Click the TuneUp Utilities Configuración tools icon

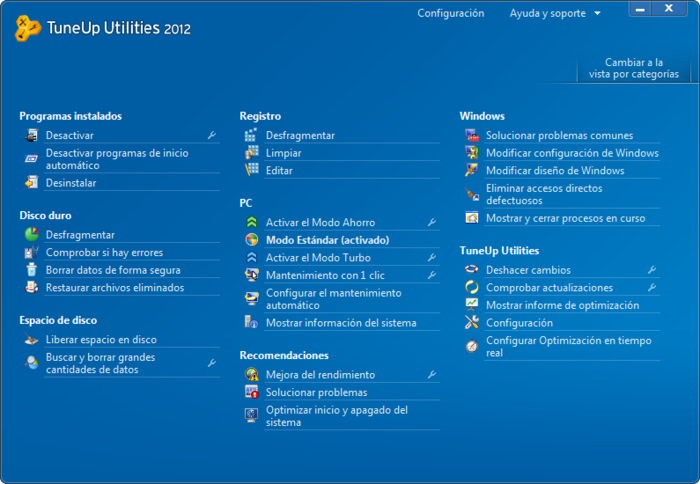[x=471, y=322]
